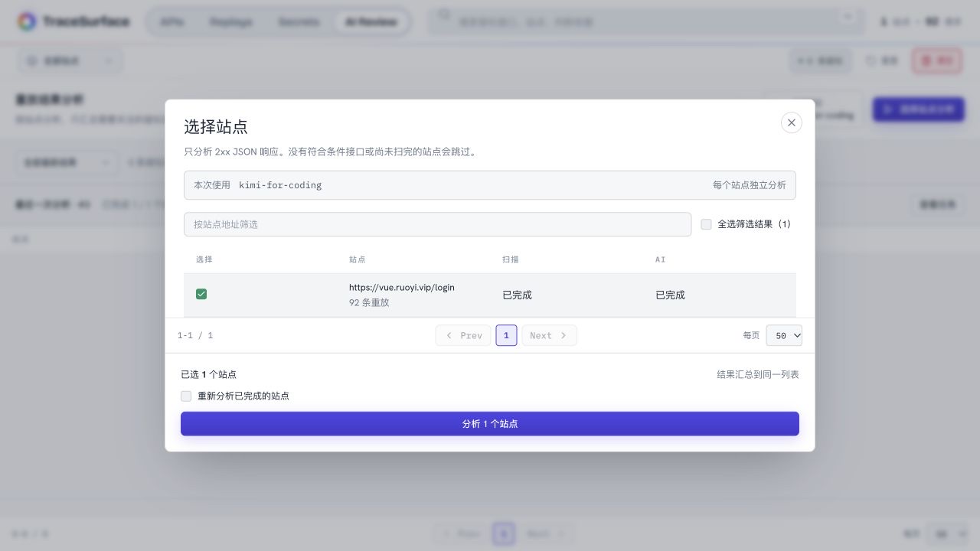
Task: Click the kimi-for-coding model name
Action: (x=280, y=185)
